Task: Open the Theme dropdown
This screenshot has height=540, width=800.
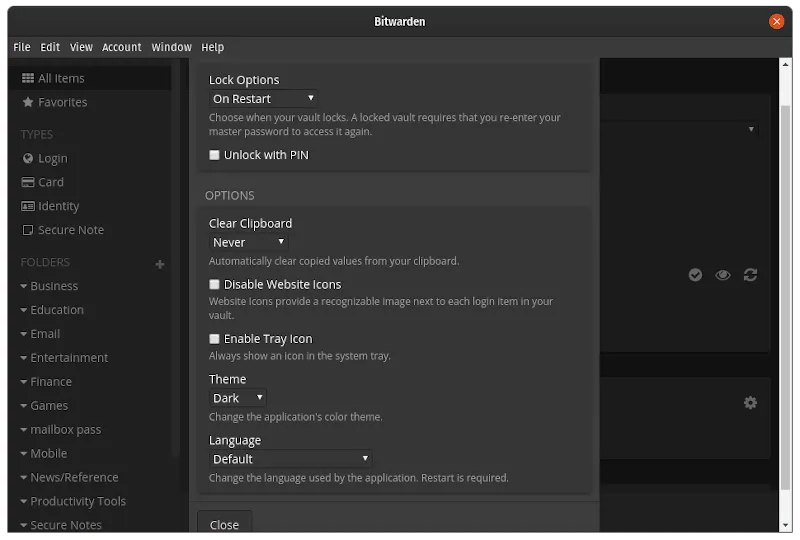Action: tap(237, 398)
